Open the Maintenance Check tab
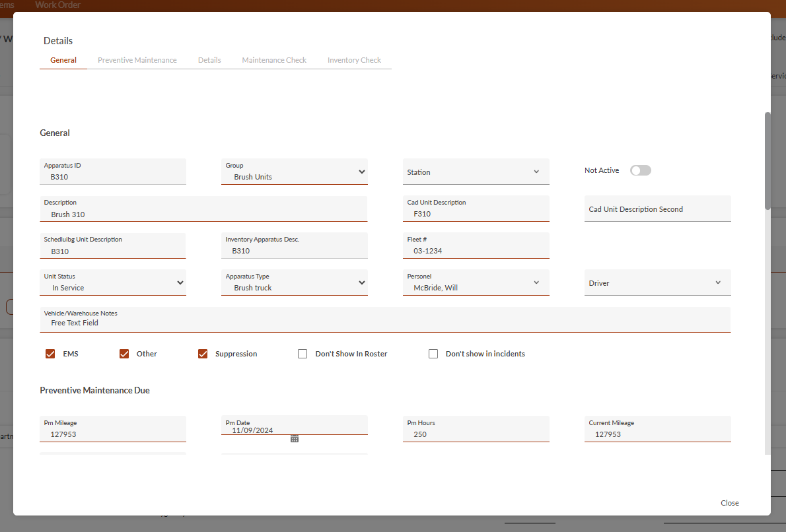 [274, 60]
